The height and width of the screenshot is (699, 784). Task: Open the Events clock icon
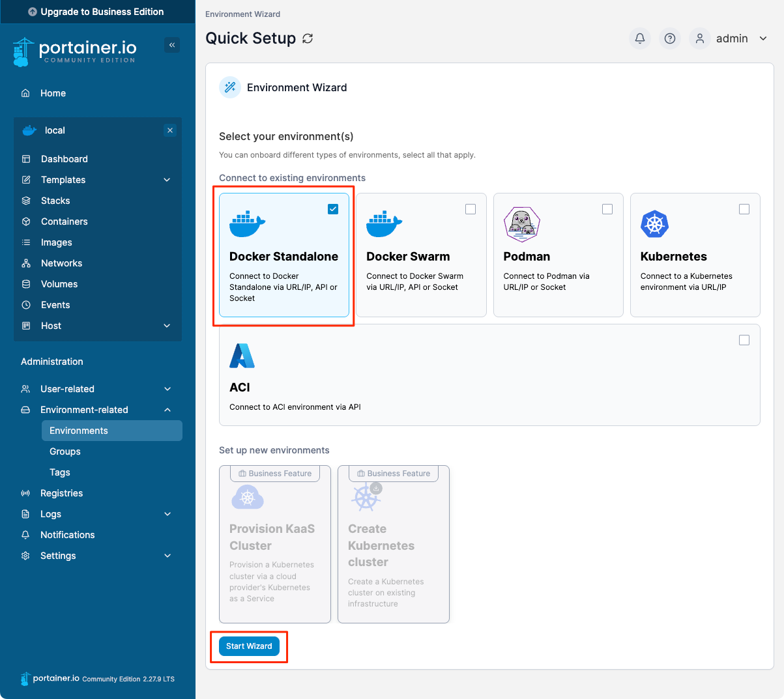[x=26, y=305]
